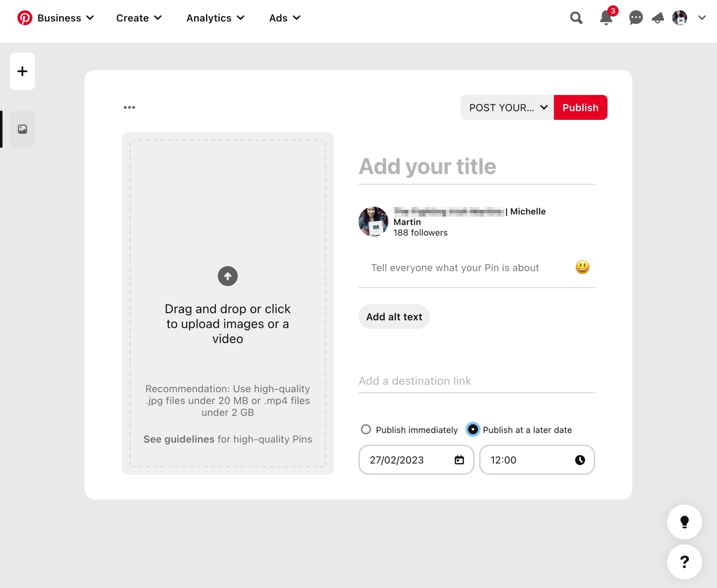The image size is (717, 588).
Task: Create a new pin with the plus icon
Action: (x=22, y=71)
